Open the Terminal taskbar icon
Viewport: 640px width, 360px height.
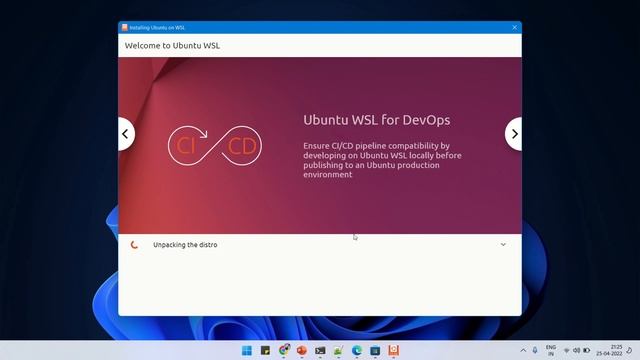(320, 350)
